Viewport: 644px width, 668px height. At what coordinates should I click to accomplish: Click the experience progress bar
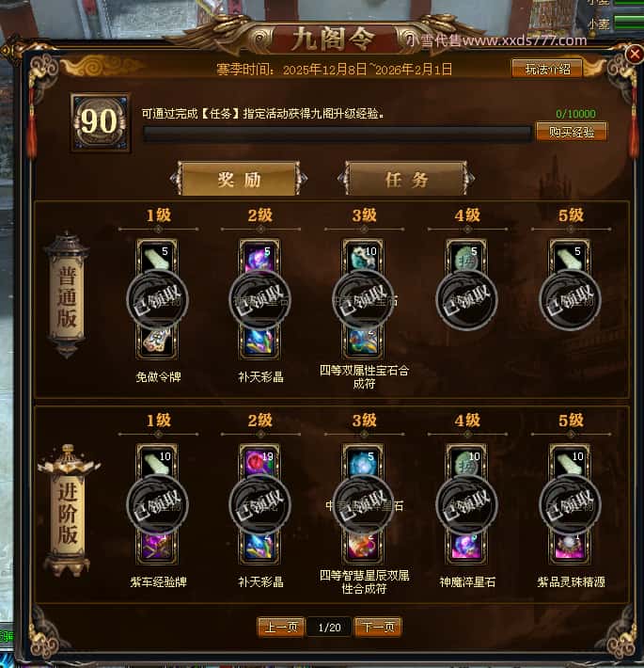click(338, 134)
